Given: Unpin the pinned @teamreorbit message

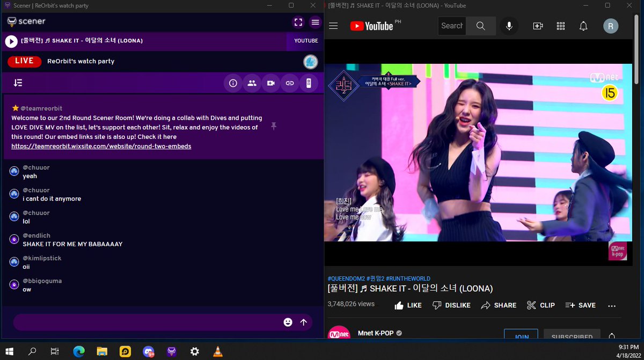Looking at the screenshot, I should point(274,126).
